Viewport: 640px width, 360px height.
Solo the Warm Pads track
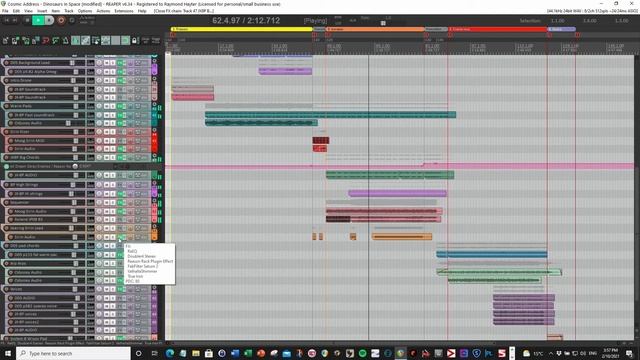tap(113, 106)
